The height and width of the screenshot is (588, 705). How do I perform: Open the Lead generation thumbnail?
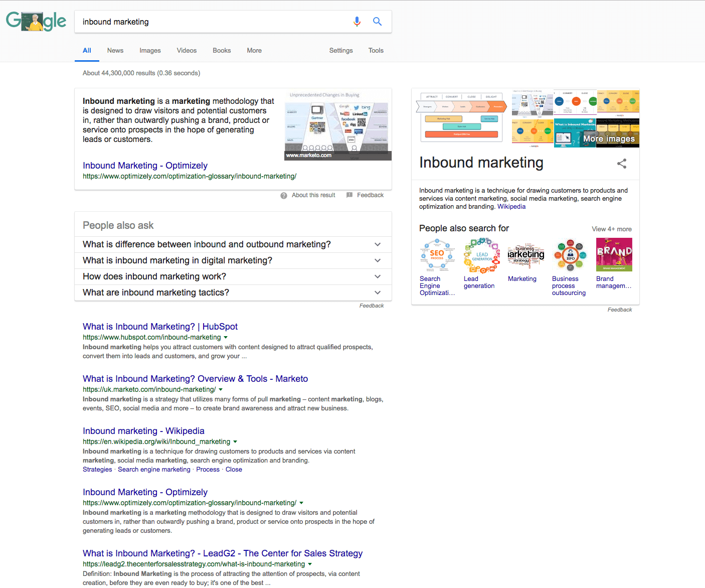481,255
